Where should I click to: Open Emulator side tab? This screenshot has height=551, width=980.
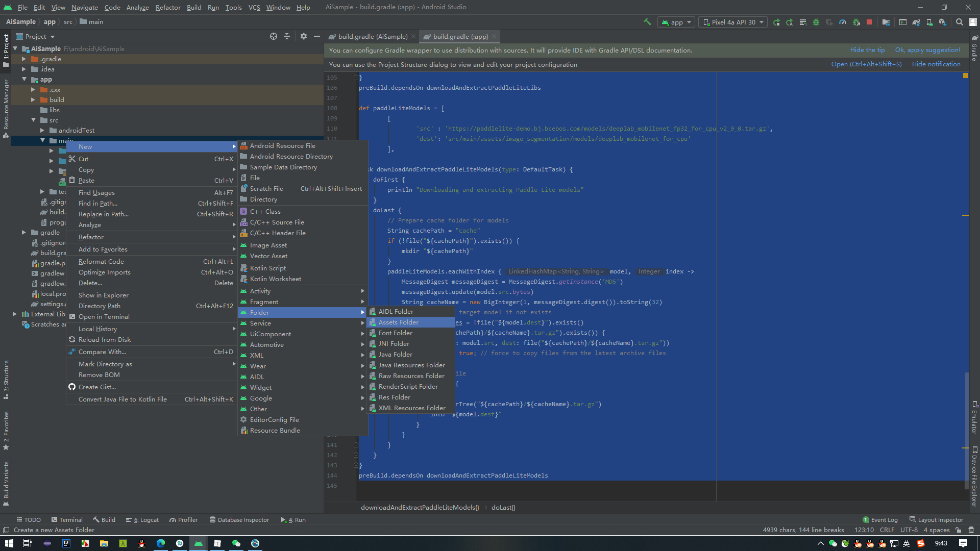tap(974, 418)
